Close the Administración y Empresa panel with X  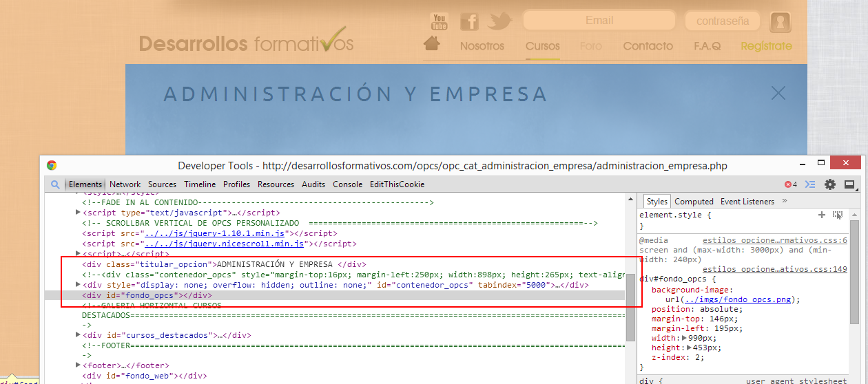click(778, 93)
